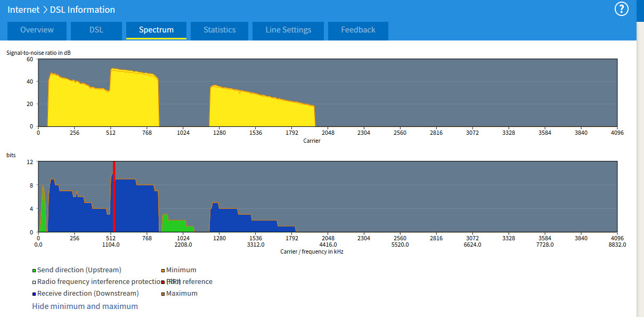Click the breadcrumb chevron after Internet
This screenshot has width=644, height=317.
(45, 10)
